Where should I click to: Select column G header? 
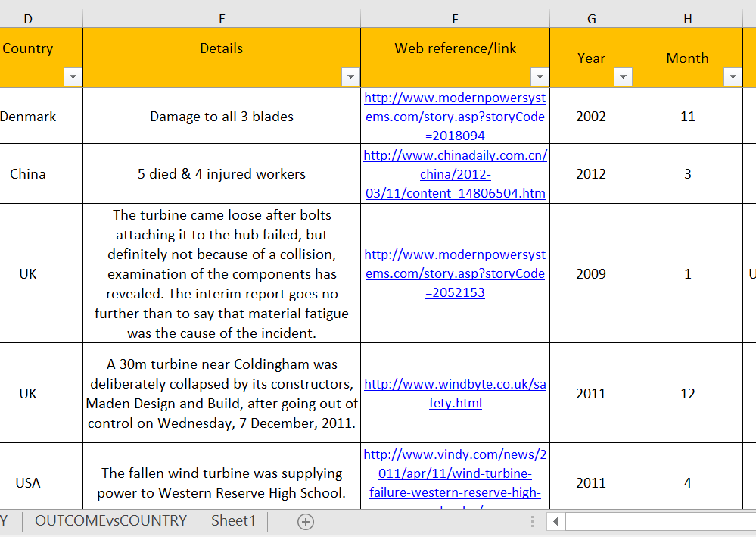click(x=592, y=19)
